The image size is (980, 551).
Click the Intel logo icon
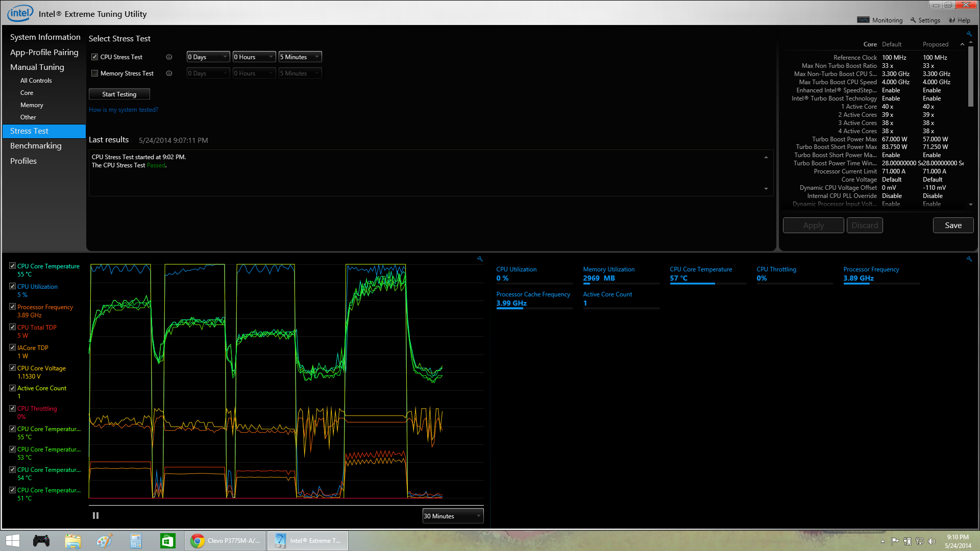(x=20, y=13)
